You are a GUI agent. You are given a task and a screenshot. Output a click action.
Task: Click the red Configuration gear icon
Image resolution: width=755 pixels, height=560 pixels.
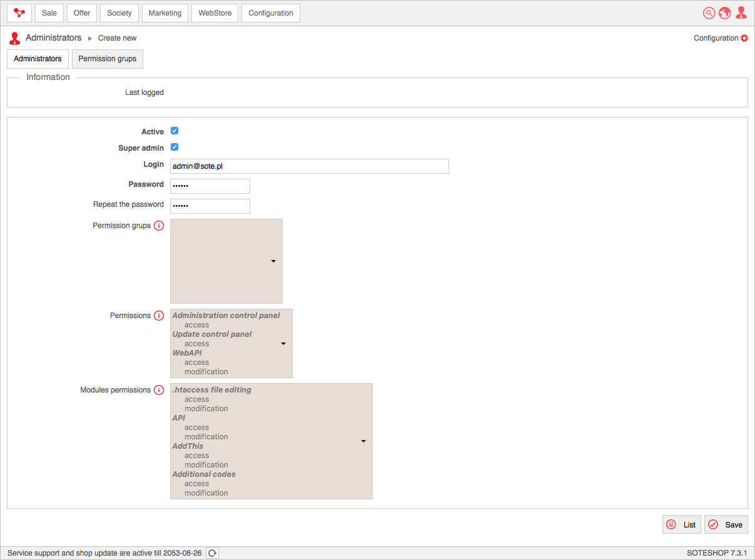tap(744, 38)
